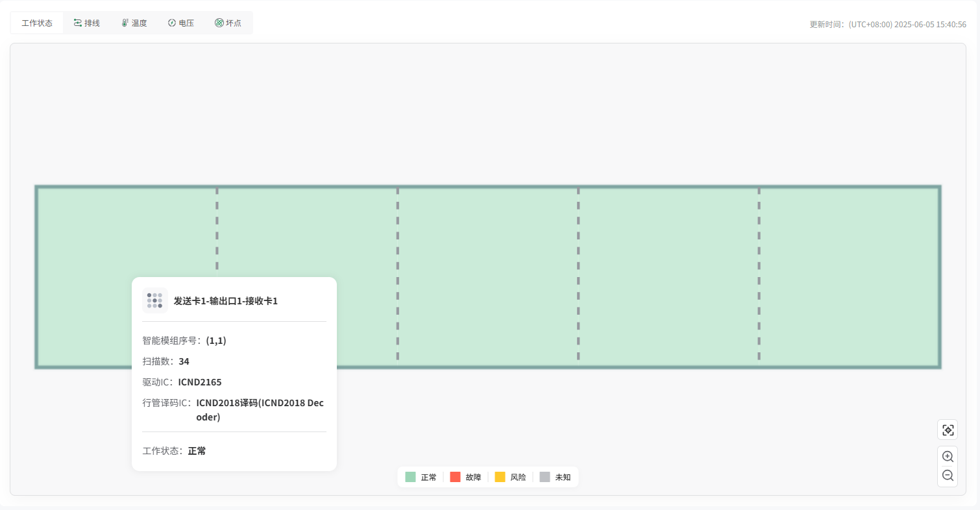Screen dimensions: 980x510
Task: Click the voltage icon on 电压
Action: click(x=172, y=23)
